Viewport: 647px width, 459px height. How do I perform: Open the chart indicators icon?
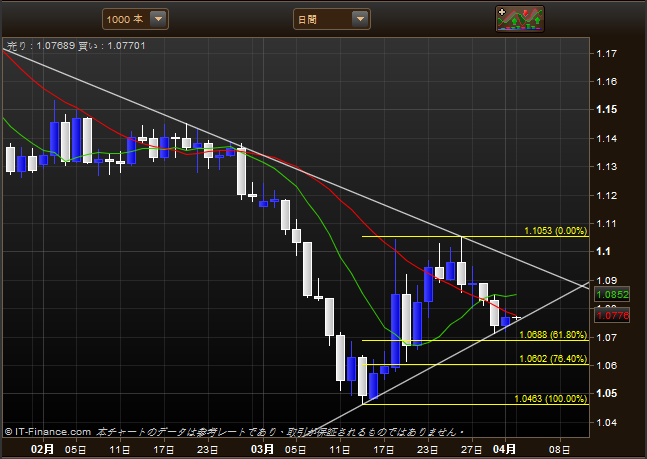coord(519,19)
